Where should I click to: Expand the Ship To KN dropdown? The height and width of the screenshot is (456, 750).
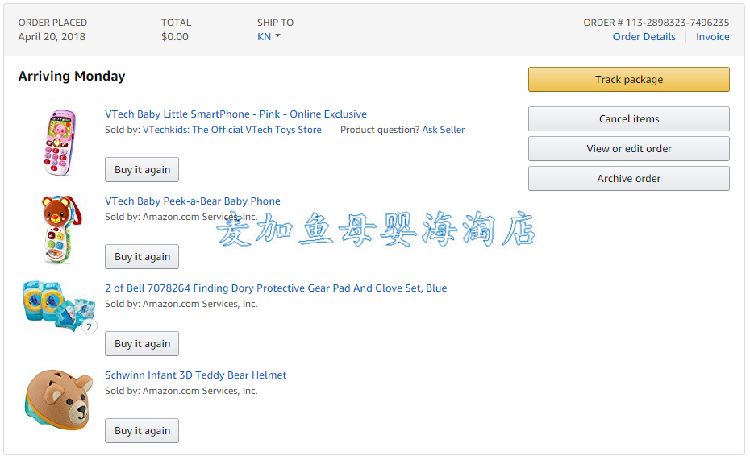click(x=269, y=36)
